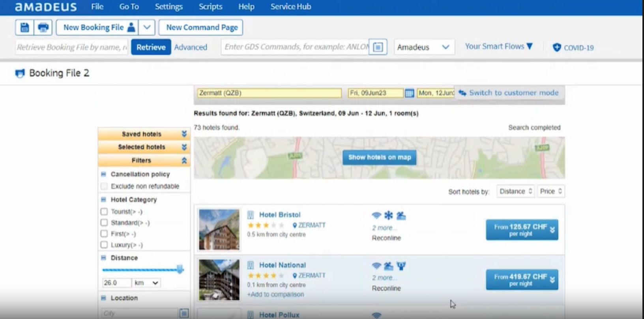Open the Price sort dropdown
644x319 pixels.
point(550,191)
